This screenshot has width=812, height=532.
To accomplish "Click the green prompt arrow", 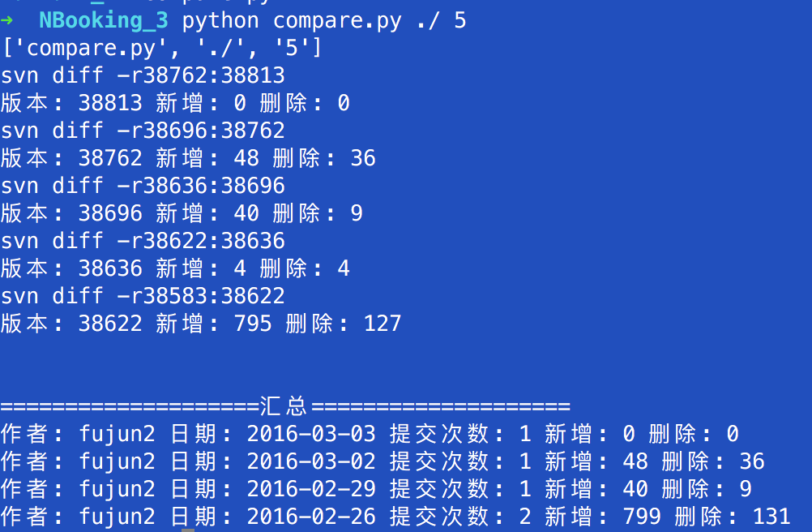I will (x=6, y=21).
